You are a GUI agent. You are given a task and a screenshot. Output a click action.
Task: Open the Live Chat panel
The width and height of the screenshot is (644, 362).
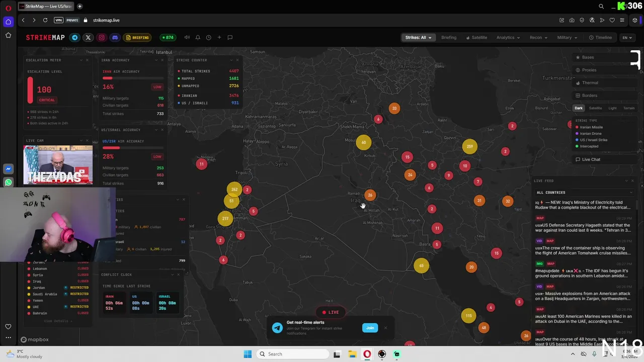pos(604,159)
